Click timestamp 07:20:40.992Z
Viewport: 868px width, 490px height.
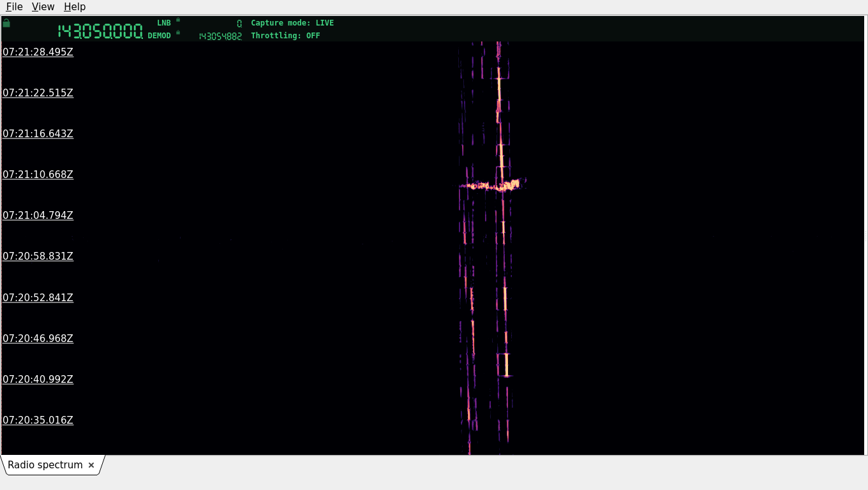coord(38,380)
